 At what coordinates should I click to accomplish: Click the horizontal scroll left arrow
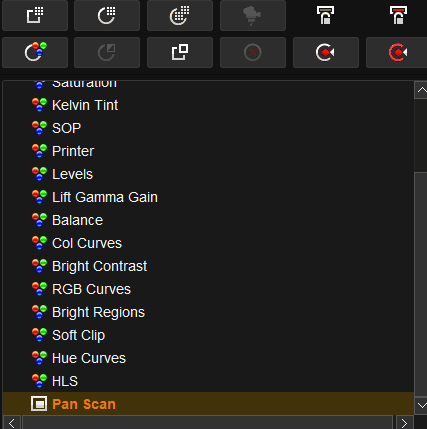click(12, 423)
